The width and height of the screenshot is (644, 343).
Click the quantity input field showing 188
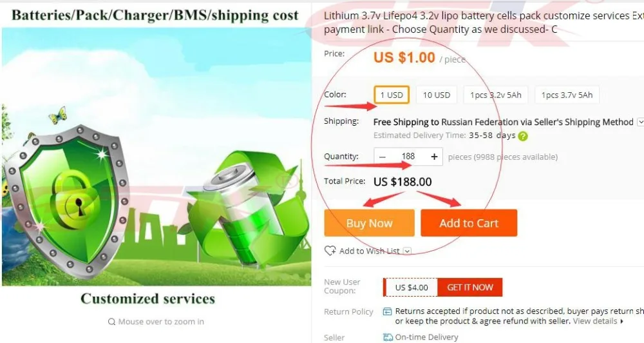pyautogui.click(x=408, y=157)
